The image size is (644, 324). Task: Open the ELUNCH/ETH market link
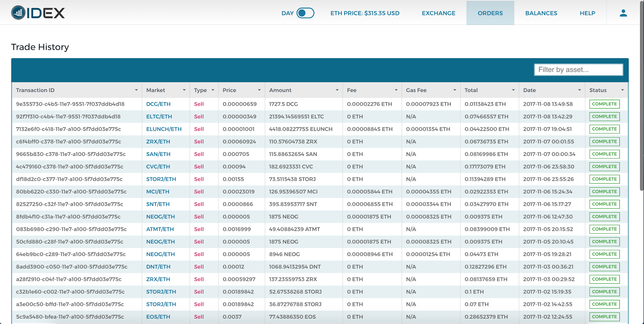(x=164, y=129)
